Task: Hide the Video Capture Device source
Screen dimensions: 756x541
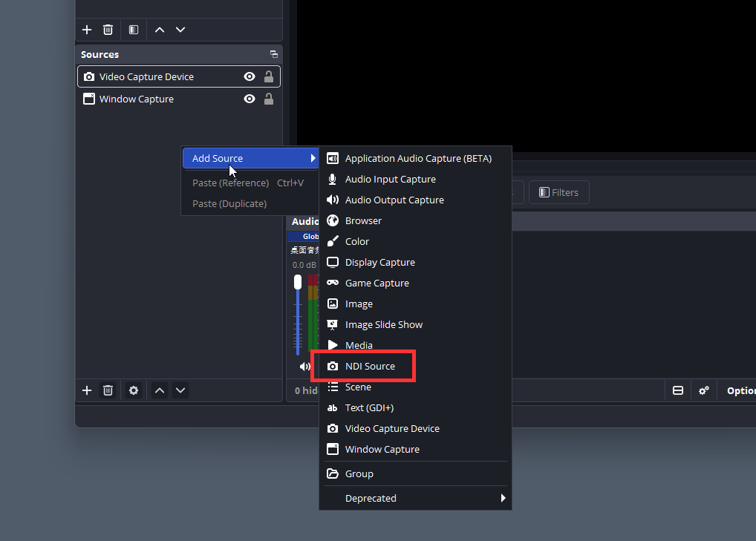Action: (x=250, y=76)
